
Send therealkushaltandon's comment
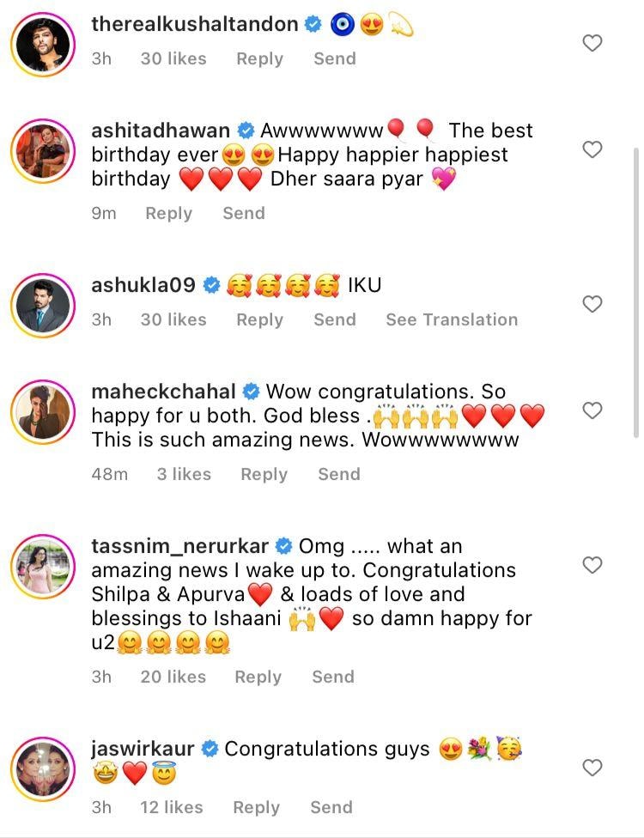tap(334, 58)
